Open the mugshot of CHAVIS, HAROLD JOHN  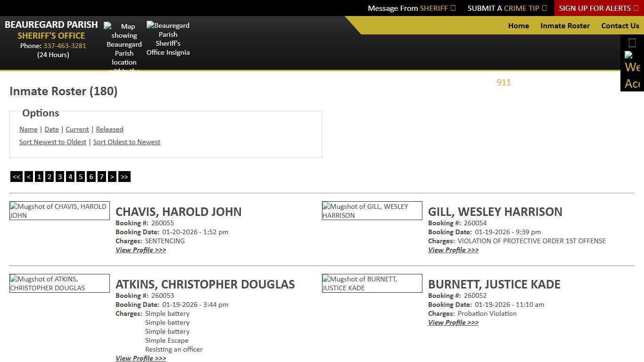click(x=59, y=211)
